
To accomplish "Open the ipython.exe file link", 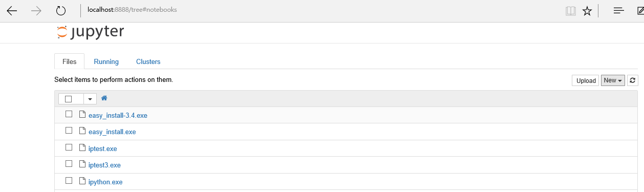I will pyautogui.click(x=105, y=182).
